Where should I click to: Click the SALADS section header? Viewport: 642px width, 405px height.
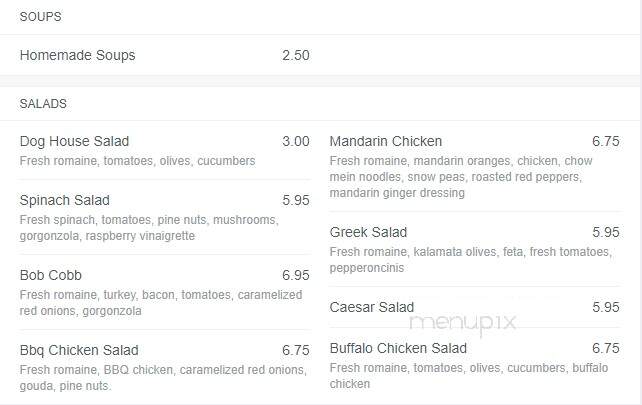pyautogui.click(x=43, y=104)
